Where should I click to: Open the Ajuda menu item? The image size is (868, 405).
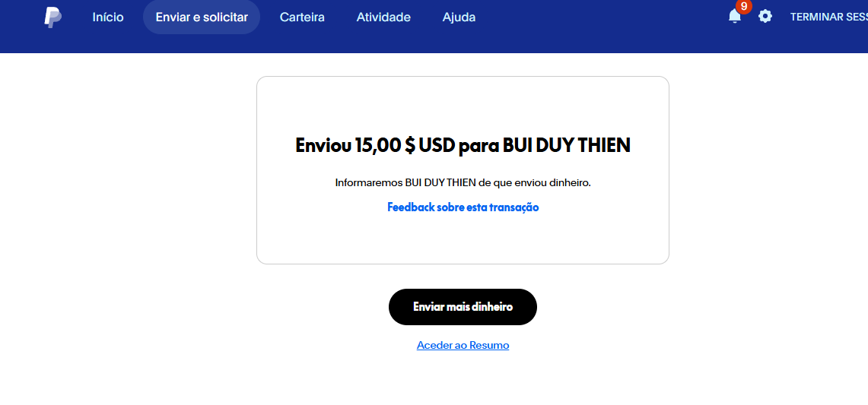459,17
